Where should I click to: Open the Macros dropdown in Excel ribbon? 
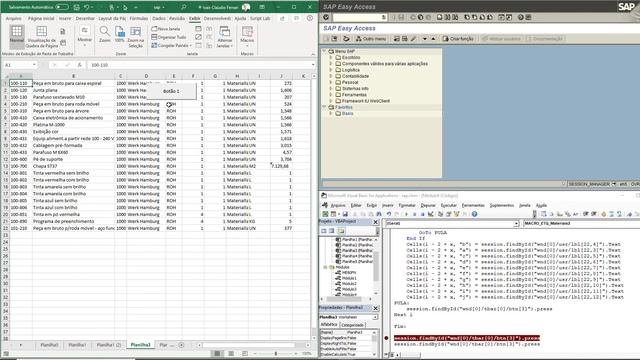pos(247,35)
